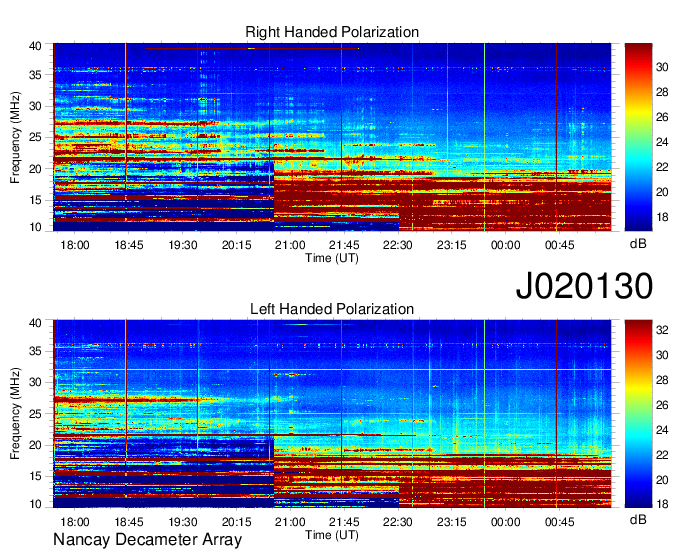This screenshot has width=680, height=552.
Task: Click the 18:45 time tick under Right Handed plot
Action: point(129,245)
